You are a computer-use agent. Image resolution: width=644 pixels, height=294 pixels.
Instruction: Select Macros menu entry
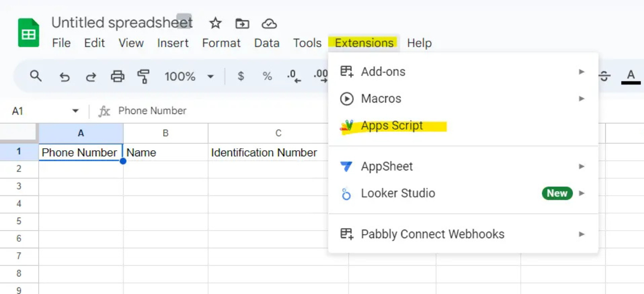click(x=463, y=99)
